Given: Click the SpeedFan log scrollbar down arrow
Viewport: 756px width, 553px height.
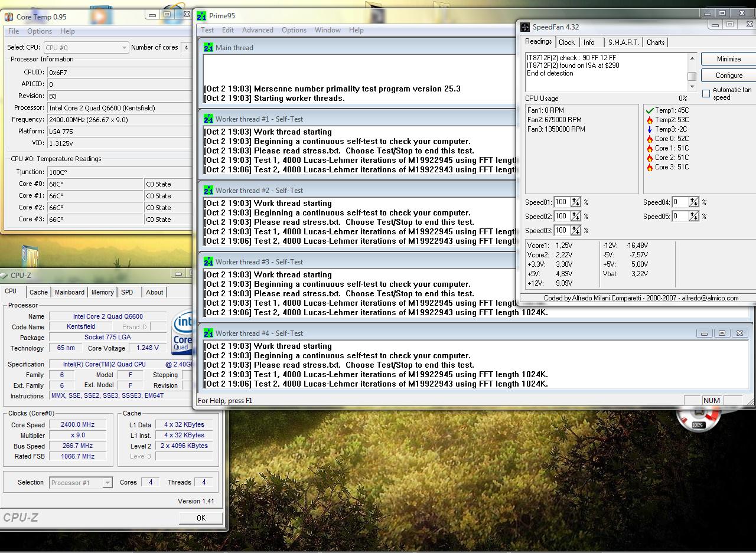Looking at the screenshot, I should [x=692, y=87].
